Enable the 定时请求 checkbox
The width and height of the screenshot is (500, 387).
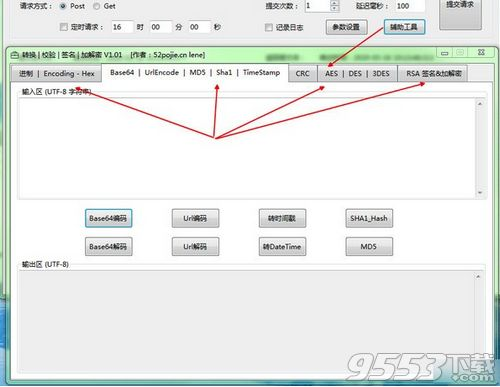pyautogui.click(x=63, y=27)
